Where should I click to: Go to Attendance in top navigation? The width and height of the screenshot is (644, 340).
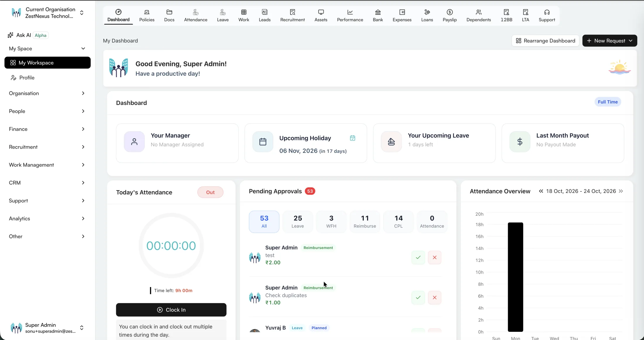point(196,15)
